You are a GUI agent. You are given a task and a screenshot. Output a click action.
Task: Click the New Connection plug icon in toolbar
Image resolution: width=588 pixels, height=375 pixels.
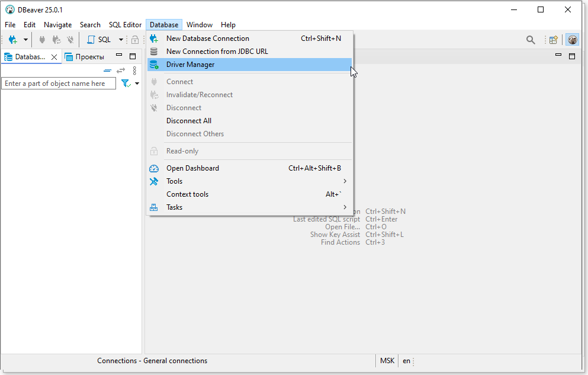coord(12,40)
